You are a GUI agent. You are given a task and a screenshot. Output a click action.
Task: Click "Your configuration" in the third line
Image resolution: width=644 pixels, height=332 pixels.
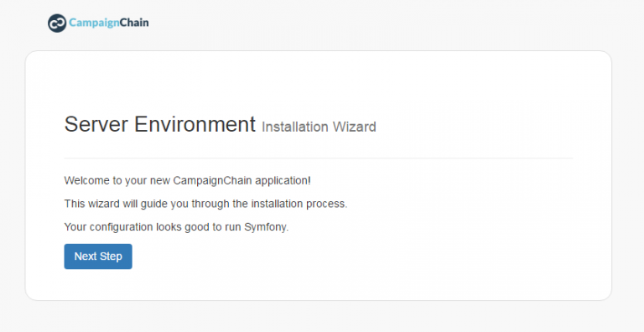pyautogui.click(x=109, y=227)
